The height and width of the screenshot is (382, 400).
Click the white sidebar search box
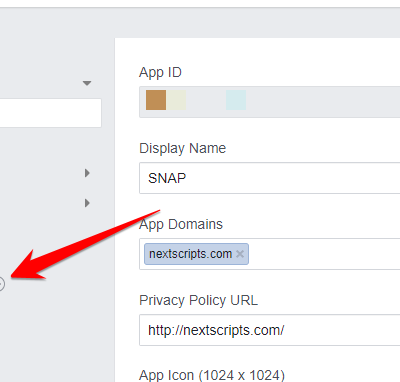pos(50,113)
